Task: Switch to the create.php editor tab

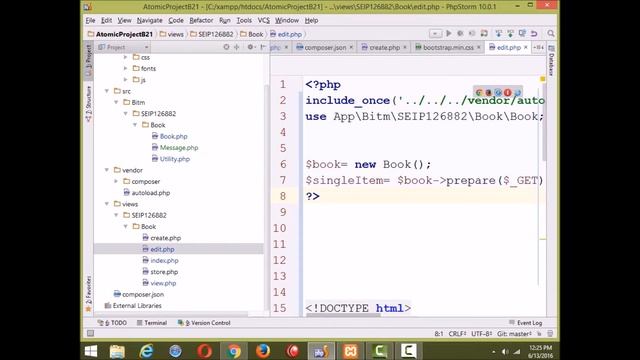Action: 384,47
